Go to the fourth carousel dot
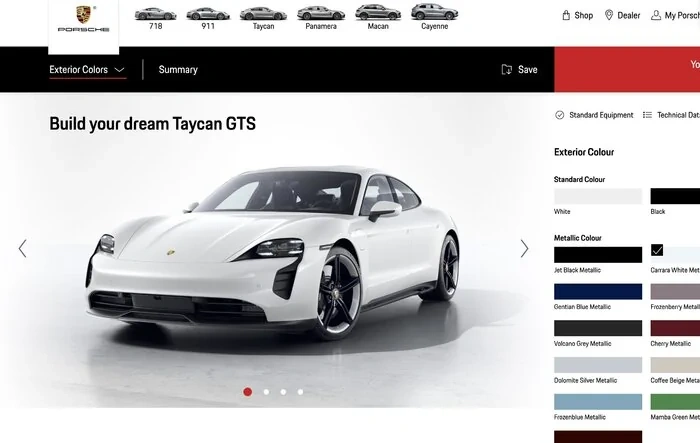The width and height of the screenshot is (700, 443). [300, 392]
